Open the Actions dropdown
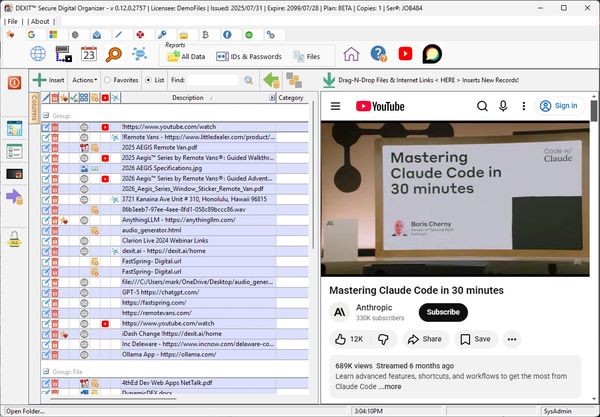This screenshot has width=600, height=417. [x=84, y=80]
